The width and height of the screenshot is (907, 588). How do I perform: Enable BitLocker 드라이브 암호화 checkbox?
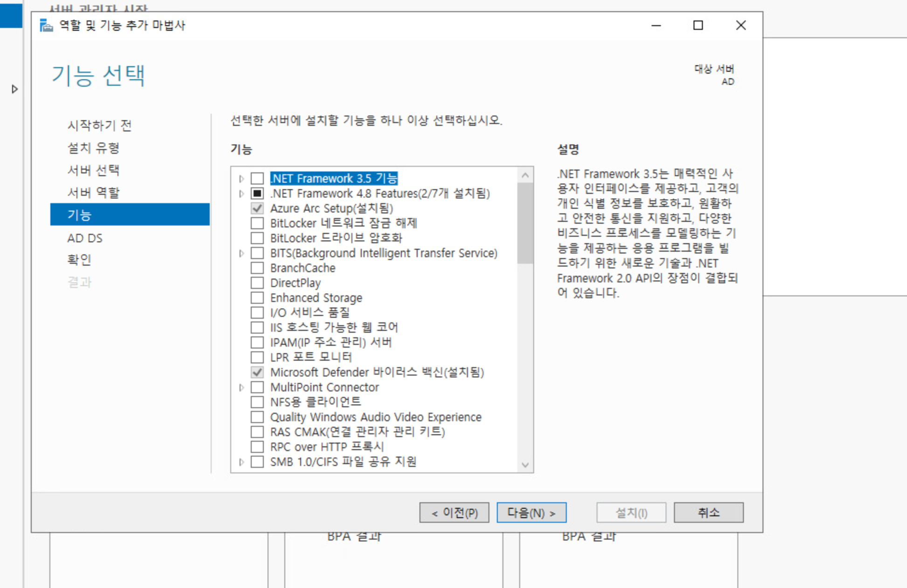257,238
